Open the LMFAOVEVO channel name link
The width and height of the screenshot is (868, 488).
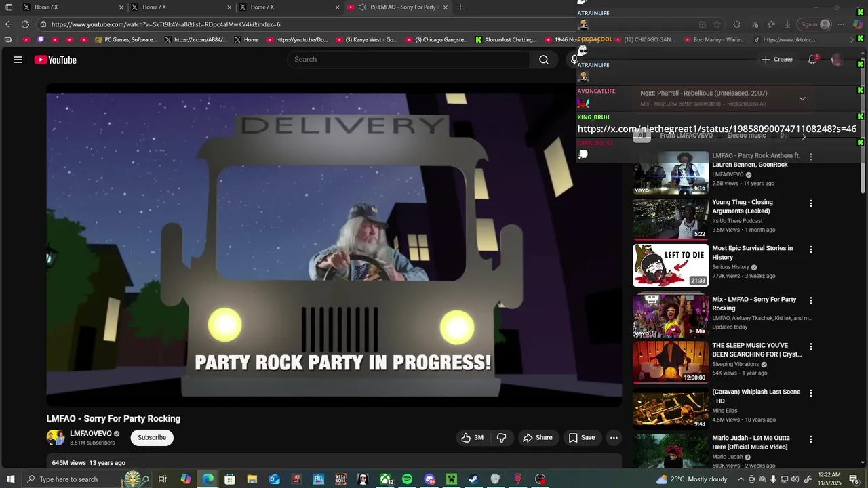[x=91, y=434]
